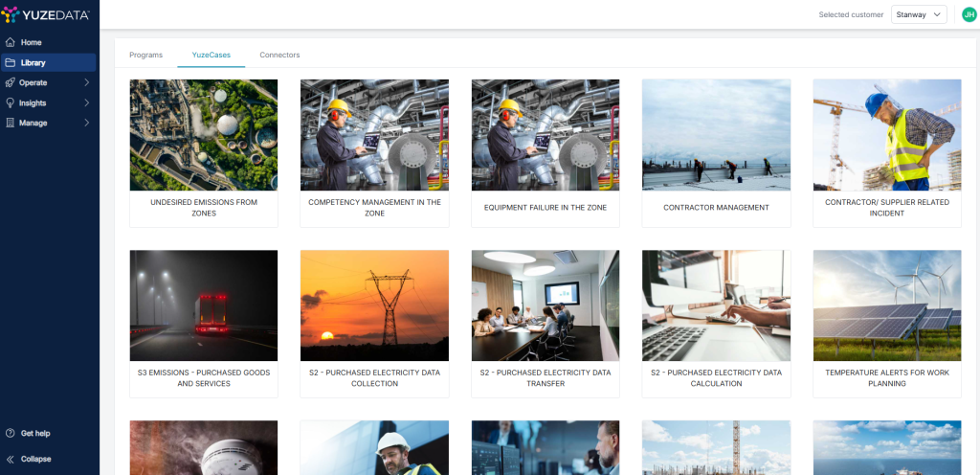Click the Operate sidebar icon
Viewport: 980px width, 475px height.
[x=11, y=83]
